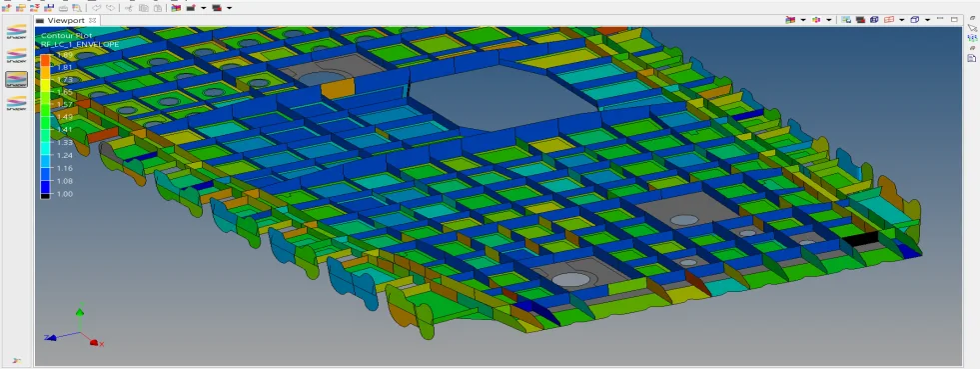Click legend value 1.33
980x369 pixels.
coord(64,143)
